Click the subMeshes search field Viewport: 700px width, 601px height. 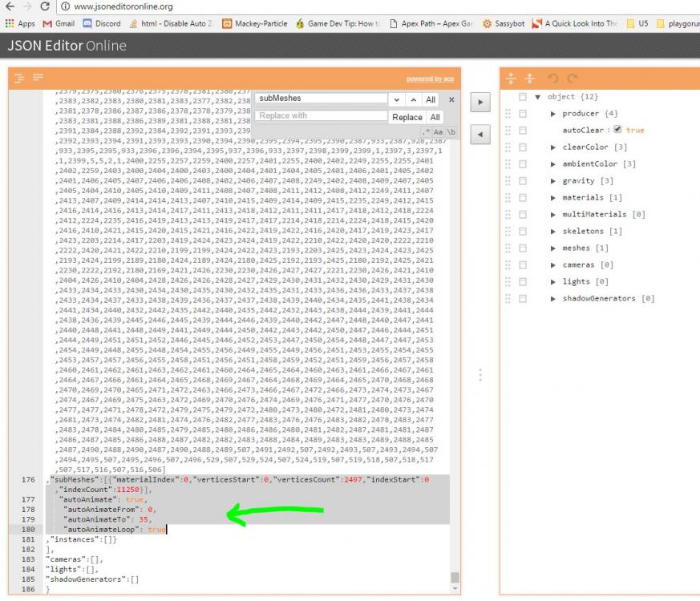click(321, 98)
